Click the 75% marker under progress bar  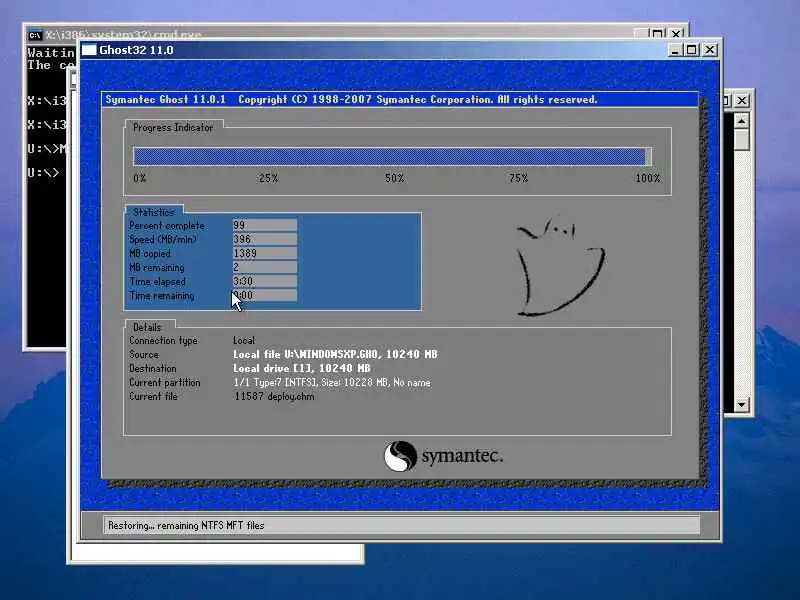coord(518,178)
